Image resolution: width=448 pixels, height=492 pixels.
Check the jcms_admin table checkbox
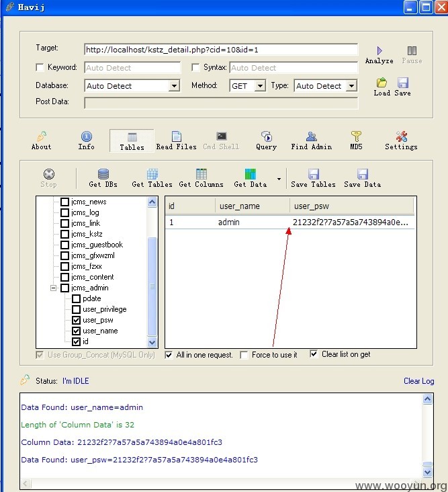[64, 288]
